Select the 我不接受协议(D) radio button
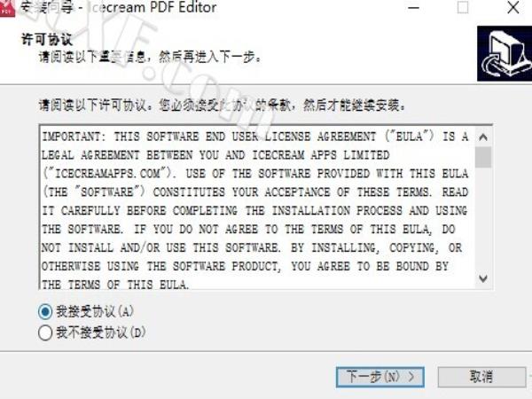This screenshot has width=532, height=399. point(45,332)
